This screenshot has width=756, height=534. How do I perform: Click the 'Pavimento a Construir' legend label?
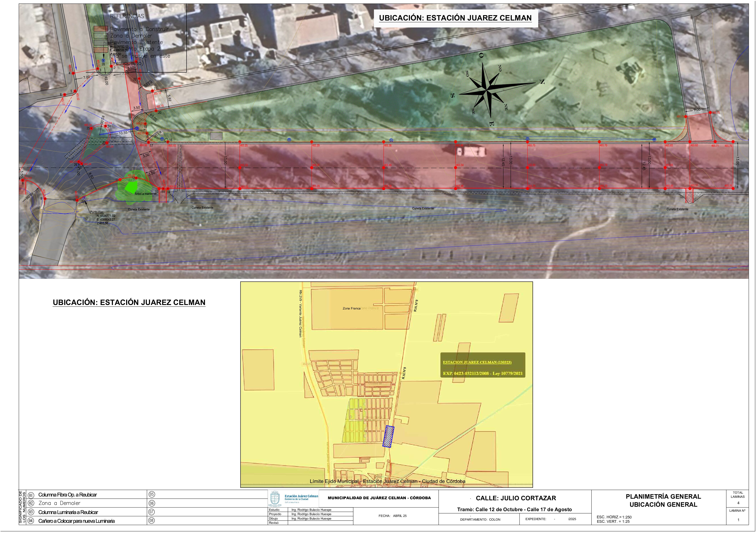tap(139, 29)
